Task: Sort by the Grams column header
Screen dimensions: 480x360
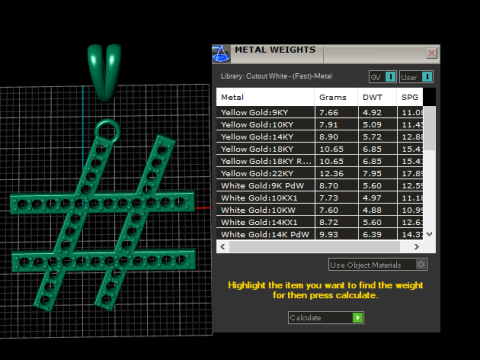Action: 336,97
